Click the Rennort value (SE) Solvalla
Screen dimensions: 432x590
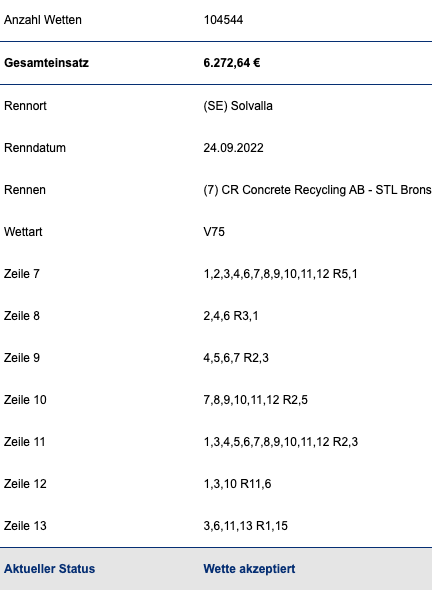238,106
